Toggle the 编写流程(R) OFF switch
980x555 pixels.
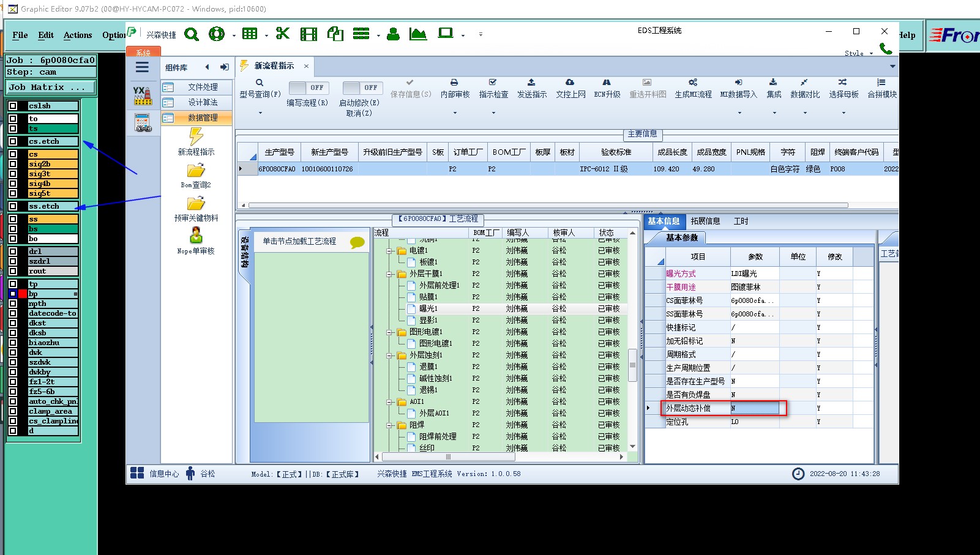309,88
